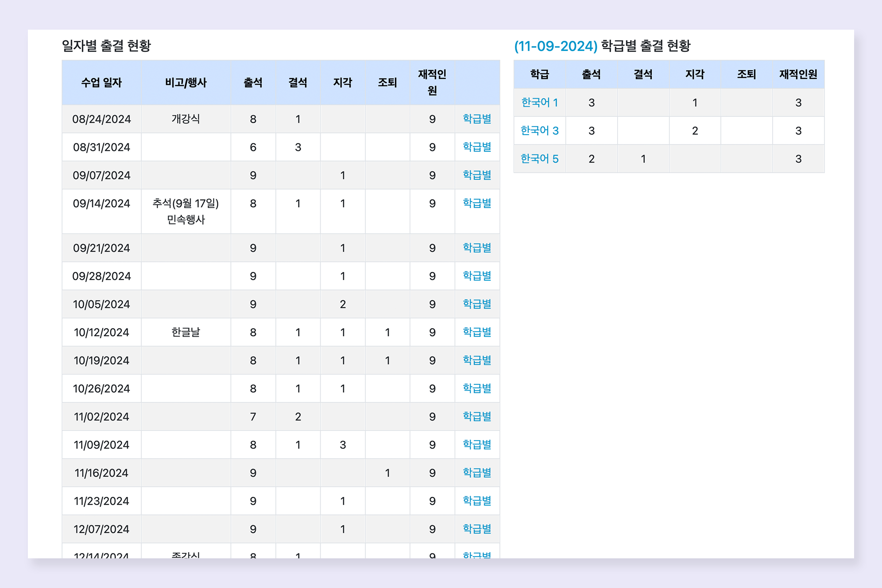Select the 08/31/2024 date cell
This screenshot has height=588, width=882.
point(101,147)
